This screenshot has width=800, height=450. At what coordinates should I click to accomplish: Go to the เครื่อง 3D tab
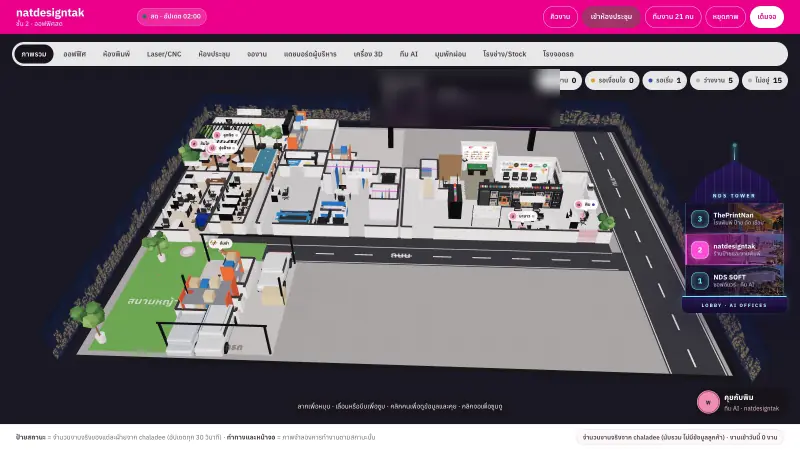pos(368,54)
